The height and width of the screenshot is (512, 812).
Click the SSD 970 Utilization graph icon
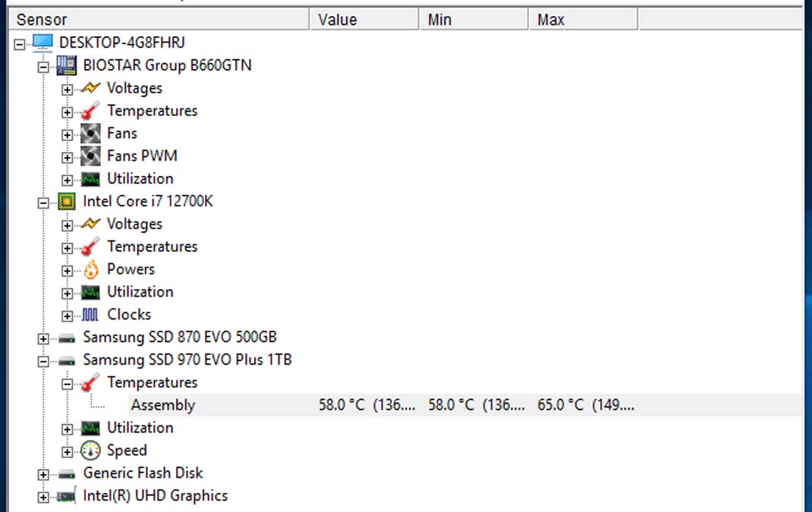tap(90, 428)
